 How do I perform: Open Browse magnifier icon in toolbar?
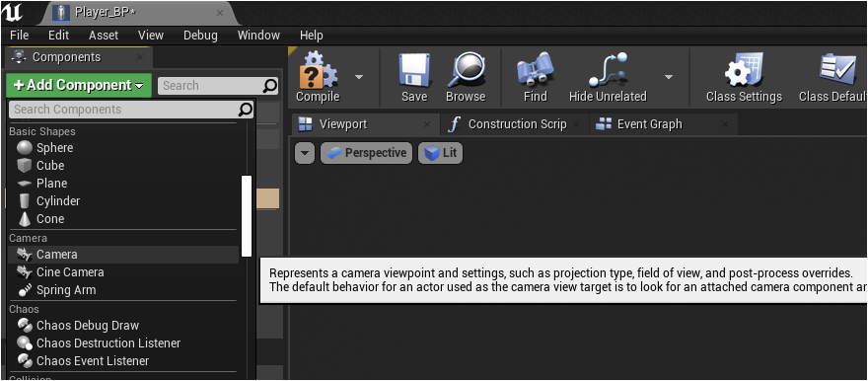click(466, 70)
